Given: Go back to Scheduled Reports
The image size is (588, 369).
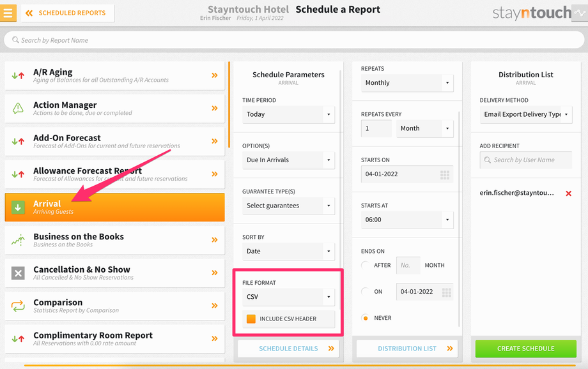Looking at the screenshot, I should (x=68, y=13).
